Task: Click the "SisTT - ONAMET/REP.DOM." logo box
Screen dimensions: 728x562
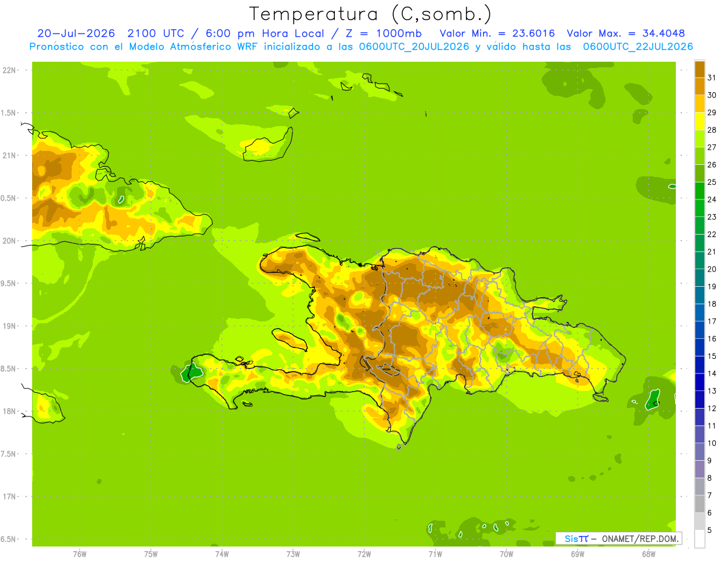Action: click(618, 538)
